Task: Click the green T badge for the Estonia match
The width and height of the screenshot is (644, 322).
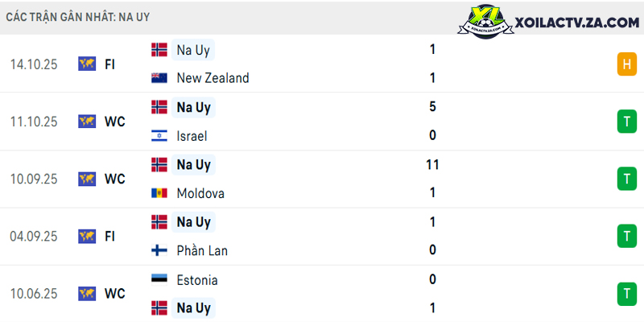Action: (627, 294)
